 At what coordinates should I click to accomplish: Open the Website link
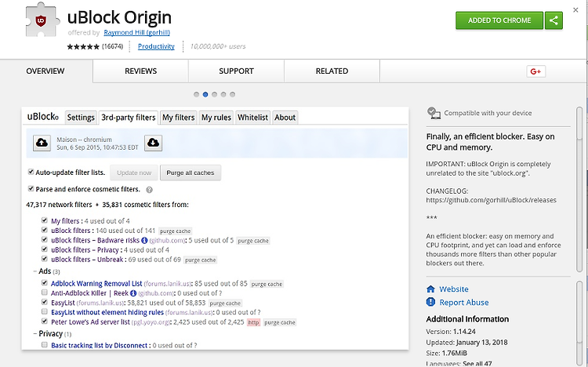pos(454,289)
